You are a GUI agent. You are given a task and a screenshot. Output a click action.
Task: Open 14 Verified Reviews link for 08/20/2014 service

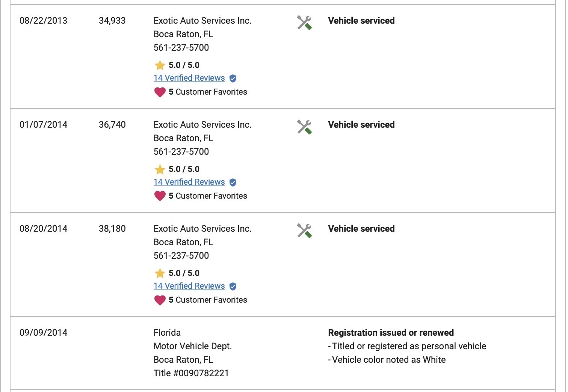click(x=189, y=286)
